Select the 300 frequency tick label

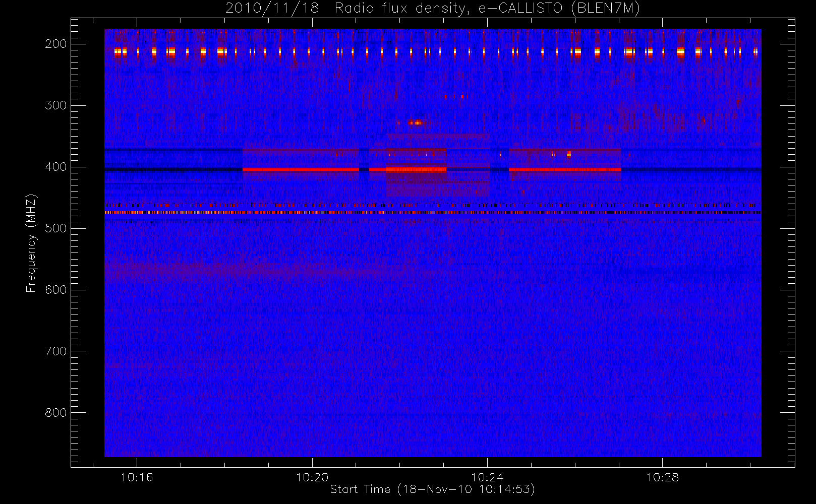click(56, 105)
